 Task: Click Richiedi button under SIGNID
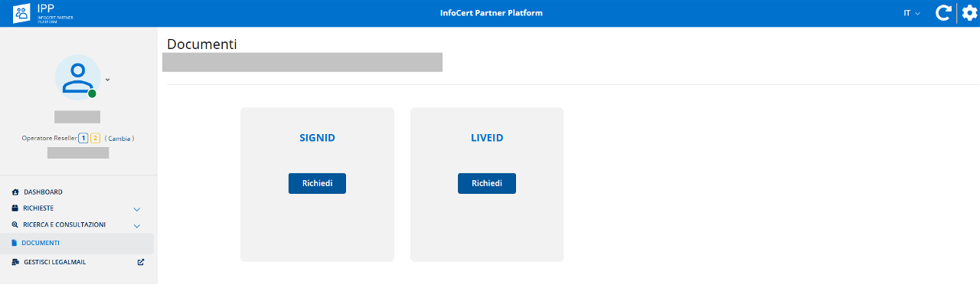[x=317, y=184]
